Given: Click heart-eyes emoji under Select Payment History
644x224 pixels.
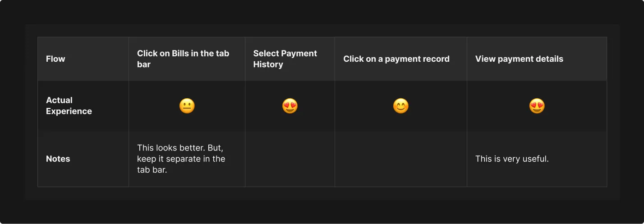Looking at the screenshot, I should point(290,106).
